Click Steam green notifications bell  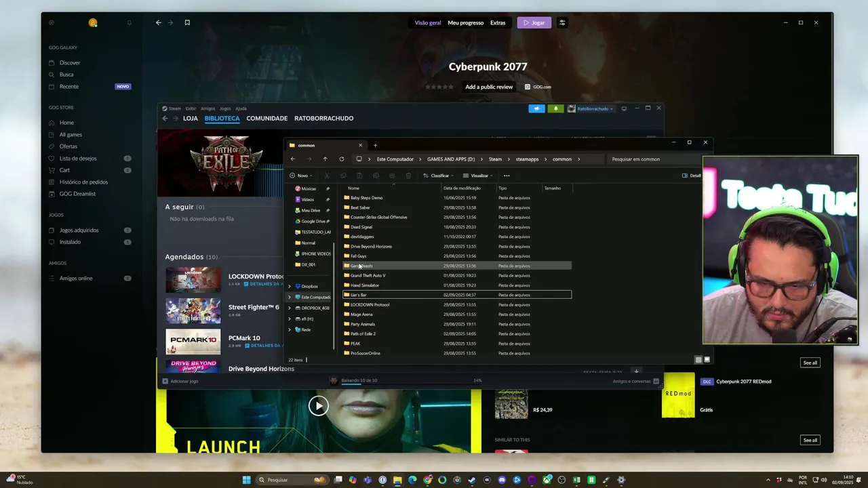click(x=555, y=108)
